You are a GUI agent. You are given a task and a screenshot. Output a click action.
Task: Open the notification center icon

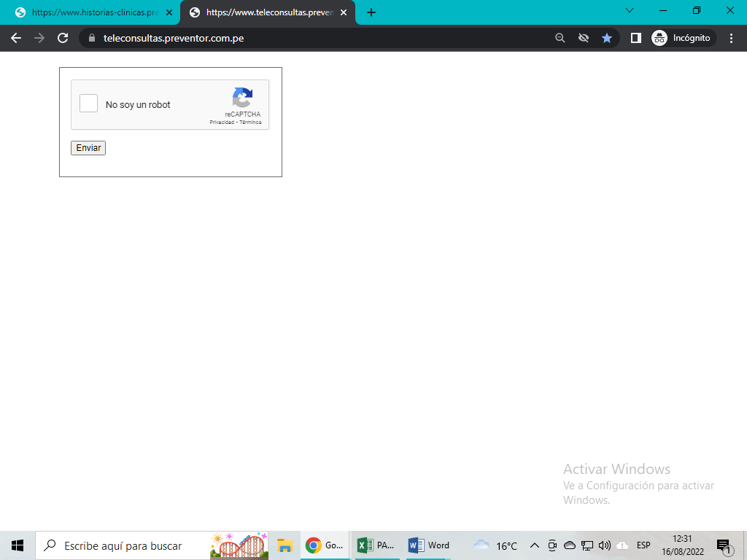pyautogui.click(x=724, y=547)
